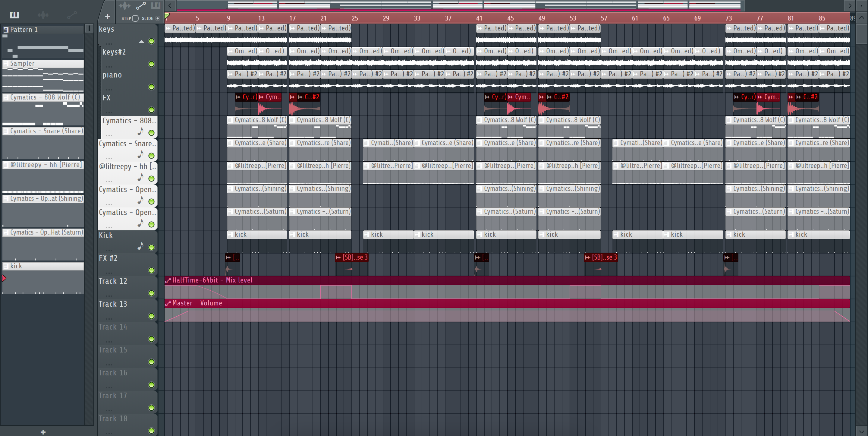Click the note icon on @liltreepy hh track
The width and height of the screenshot is (868, 436).
click(140, 177)
